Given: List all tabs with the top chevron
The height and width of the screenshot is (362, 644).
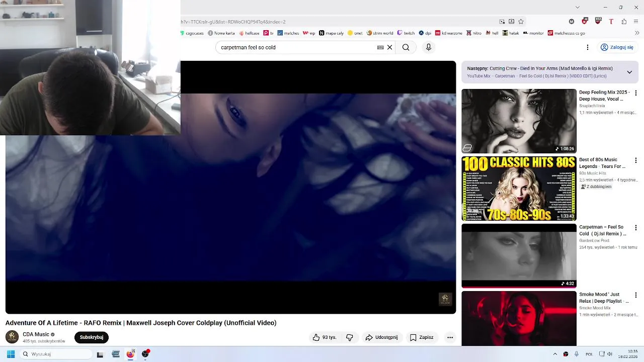Looking at the screenshot, I should coord(577,7).
